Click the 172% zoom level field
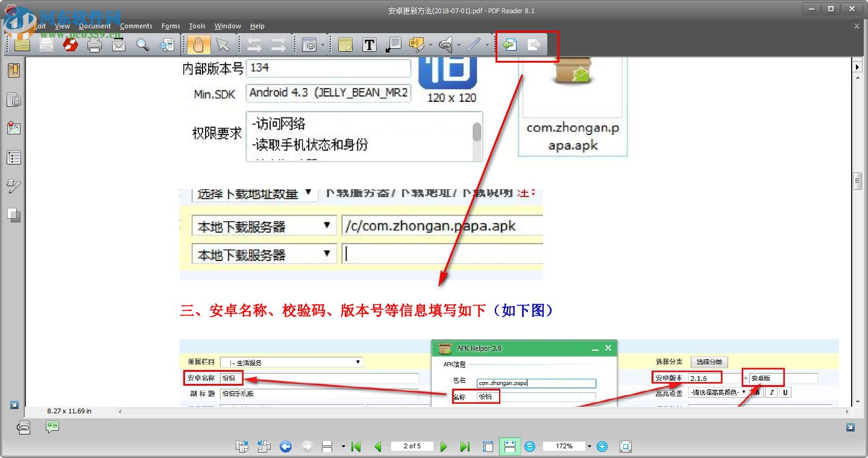The width and height of the screenshot is (868, 458). point(564,446)
